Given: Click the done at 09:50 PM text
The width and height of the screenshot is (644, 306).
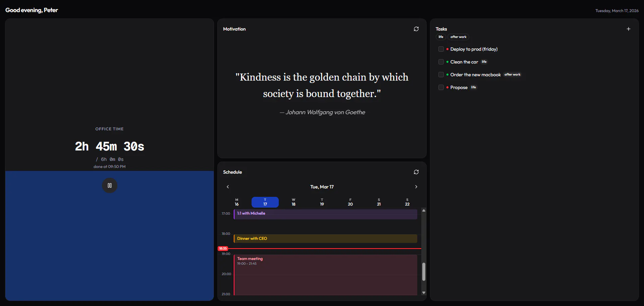Looking at the screenshot, I should (x=110, y=167).
